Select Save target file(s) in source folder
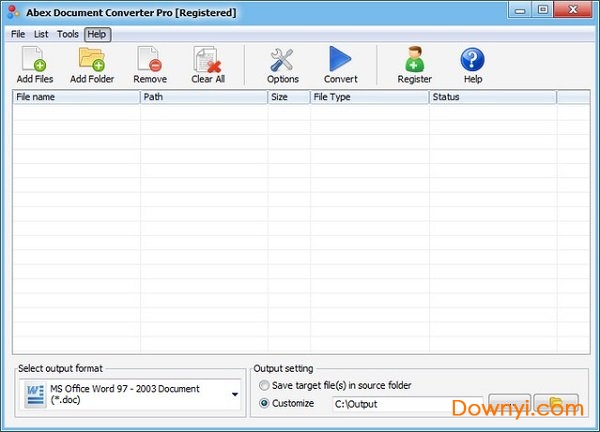Screen dimensions: 600x432 click(264, 386)
